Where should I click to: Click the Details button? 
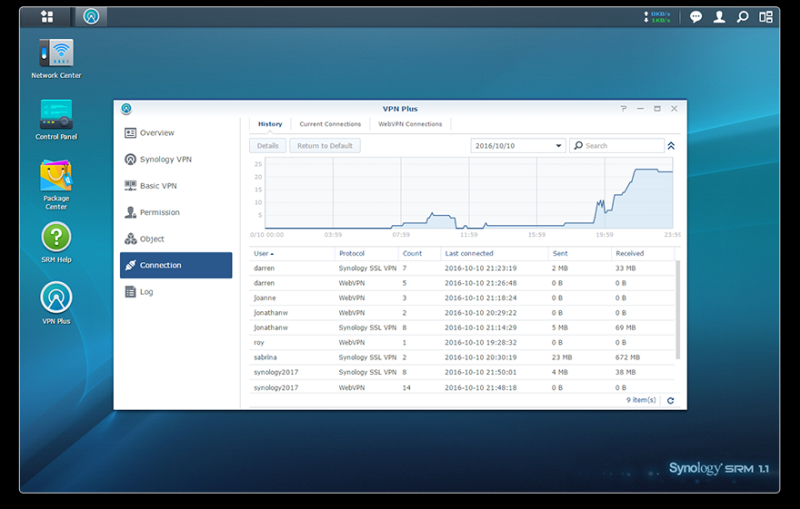(268, 146)
